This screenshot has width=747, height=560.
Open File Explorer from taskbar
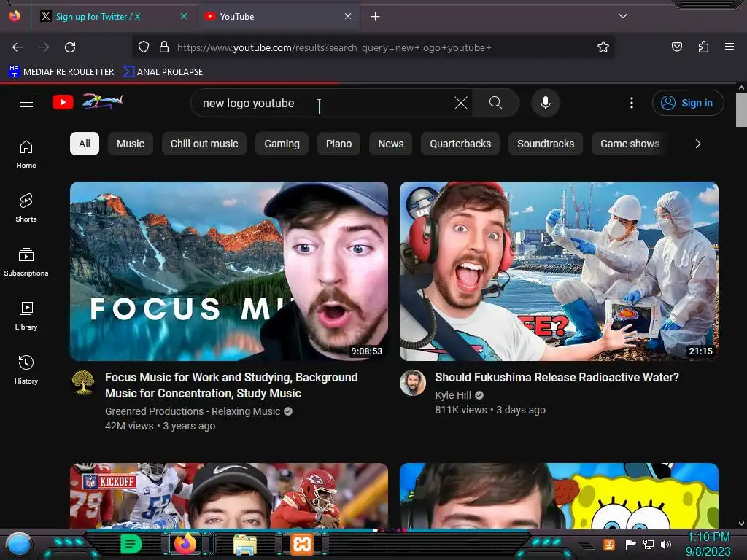coord(245,544)
